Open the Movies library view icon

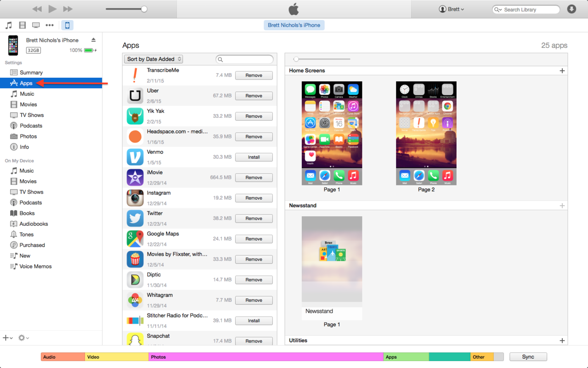click(x=22, y=25)
